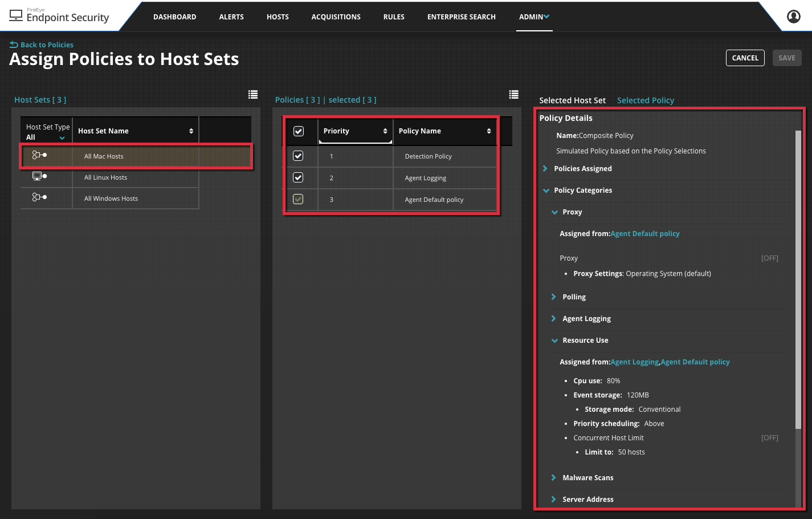Click the Back to Policies arrow icon
Screen dimensions: 812x519
click(x=14, y=44)
